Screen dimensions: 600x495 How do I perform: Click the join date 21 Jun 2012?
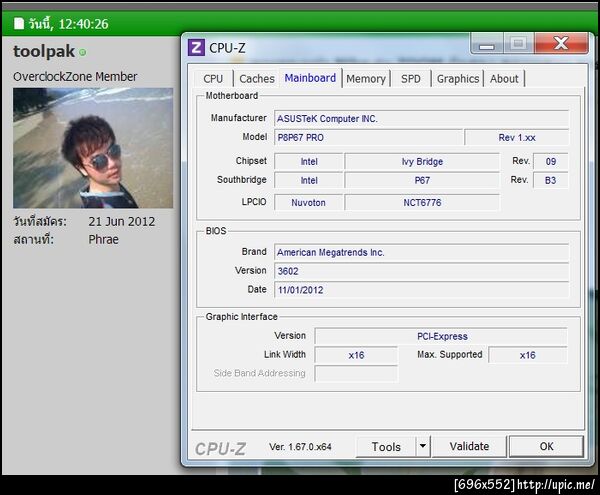[122, 221]
